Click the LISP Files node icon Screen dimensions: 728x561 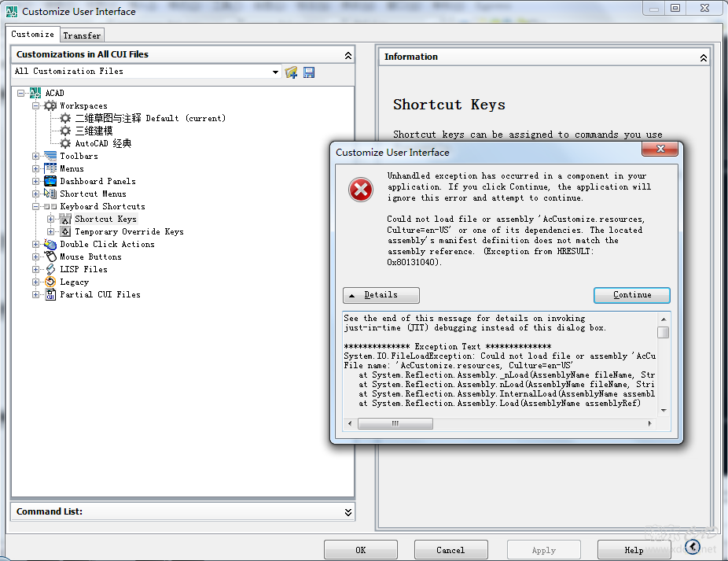(x=50, y=269)
